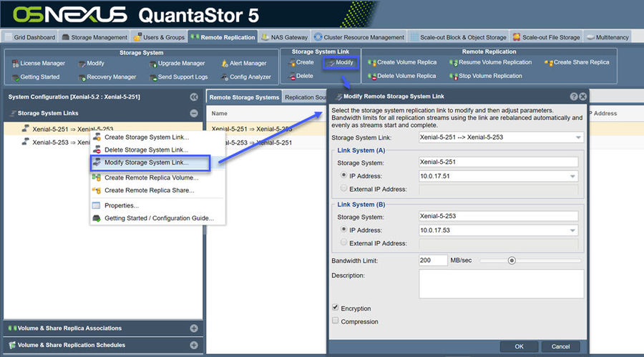Open the Grid Dashboard tab
Screen dimensions: 644x357
30,37
